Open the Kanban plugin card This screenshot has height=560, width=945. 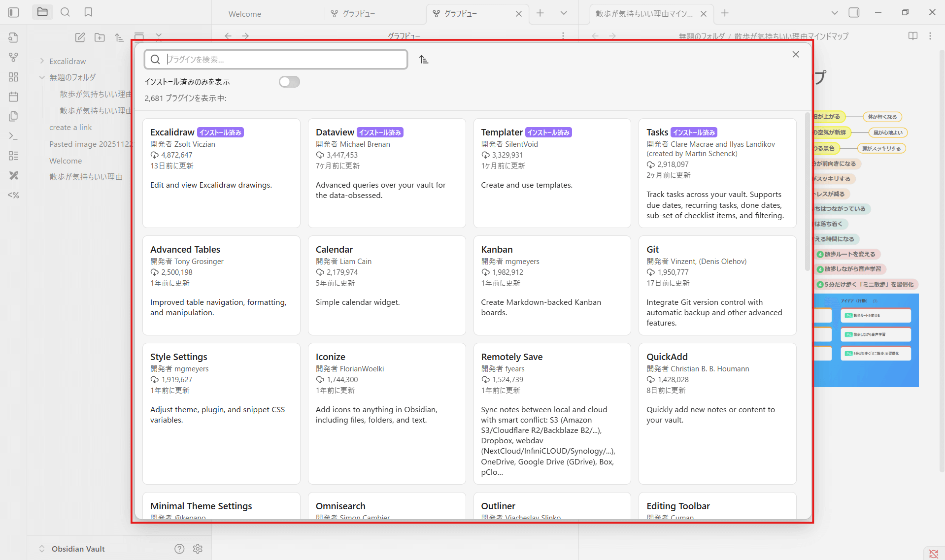[x=552, y=285]
